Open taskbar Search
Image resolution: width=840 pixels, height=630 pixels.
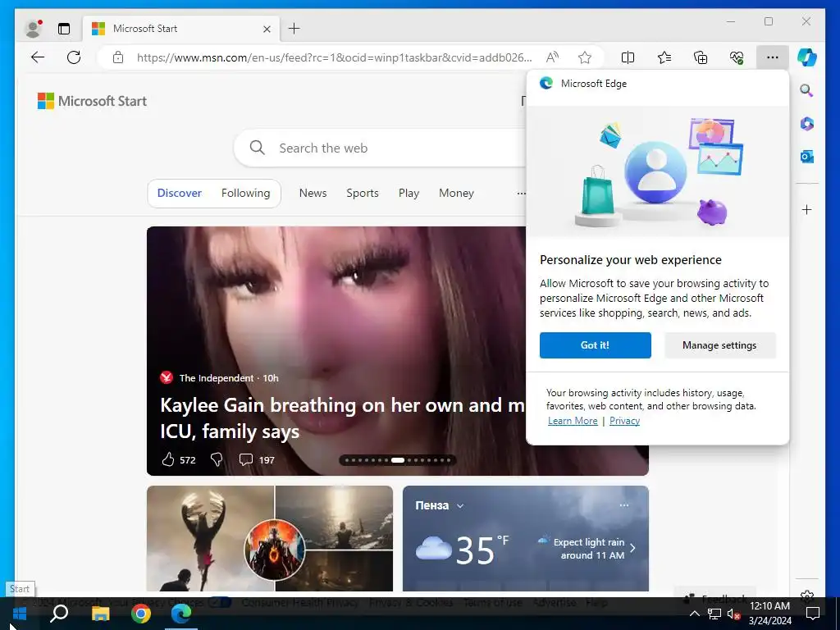coord(59,614)
